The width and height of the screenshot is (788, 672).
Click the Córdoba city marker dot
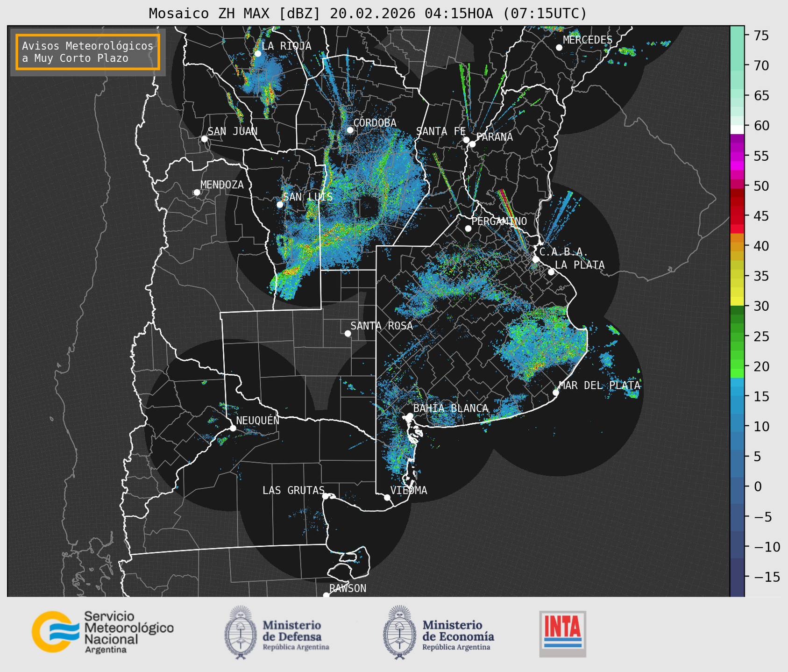350,130
